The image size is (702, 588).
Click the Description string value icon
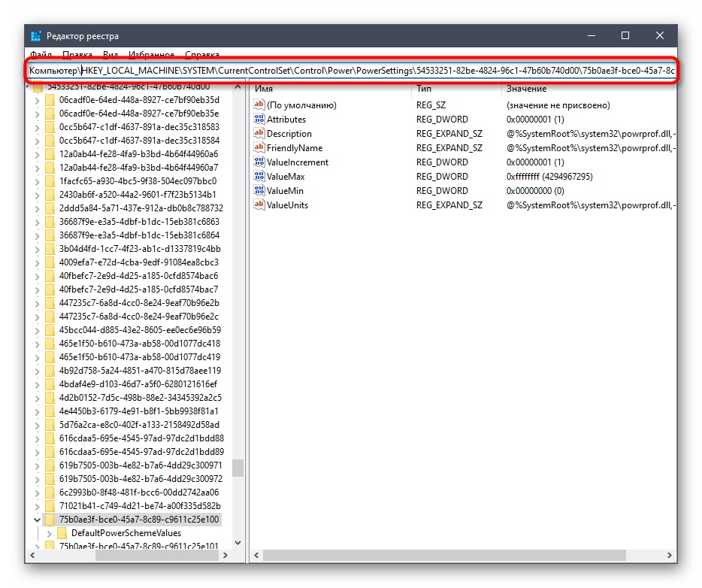pyautogui.click(x=259, y=134)
